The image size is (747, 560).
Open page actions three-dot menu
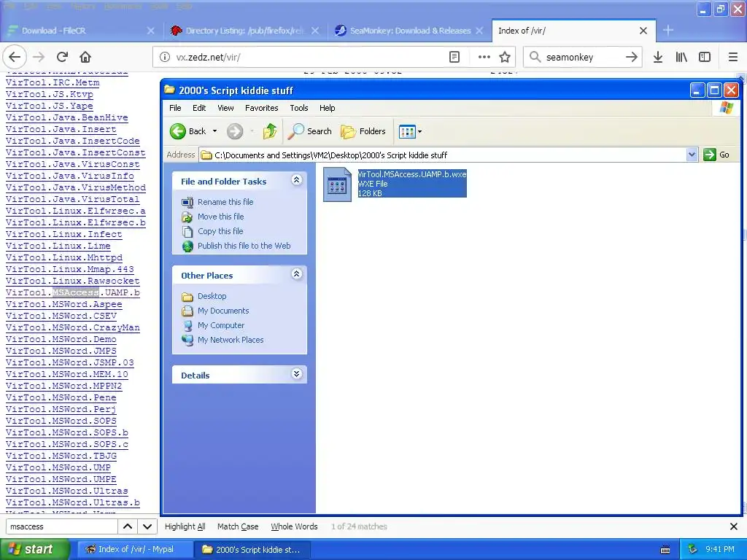[484, 57]
